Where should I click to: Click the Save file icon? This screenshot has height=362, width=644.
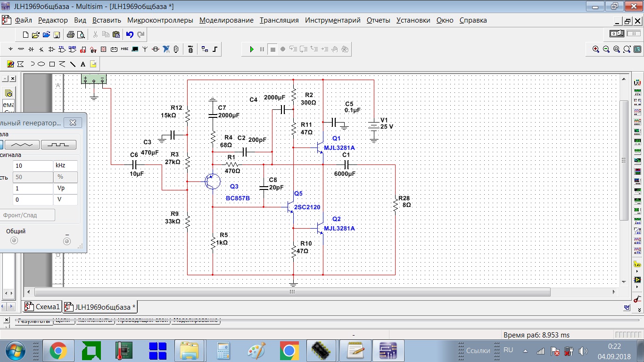pyautogui.click(x=57, y=34)
